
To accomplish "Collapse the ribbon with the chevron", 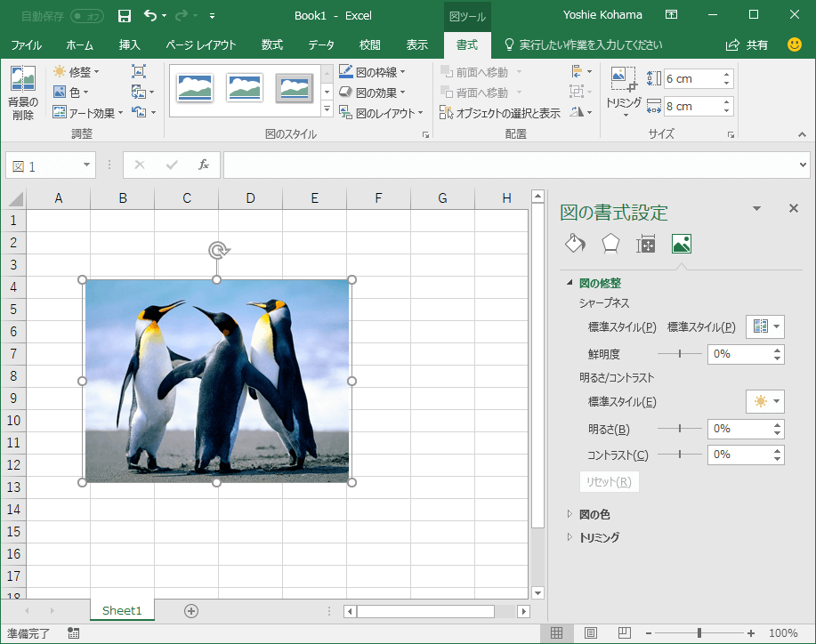I will coord(802,134).
